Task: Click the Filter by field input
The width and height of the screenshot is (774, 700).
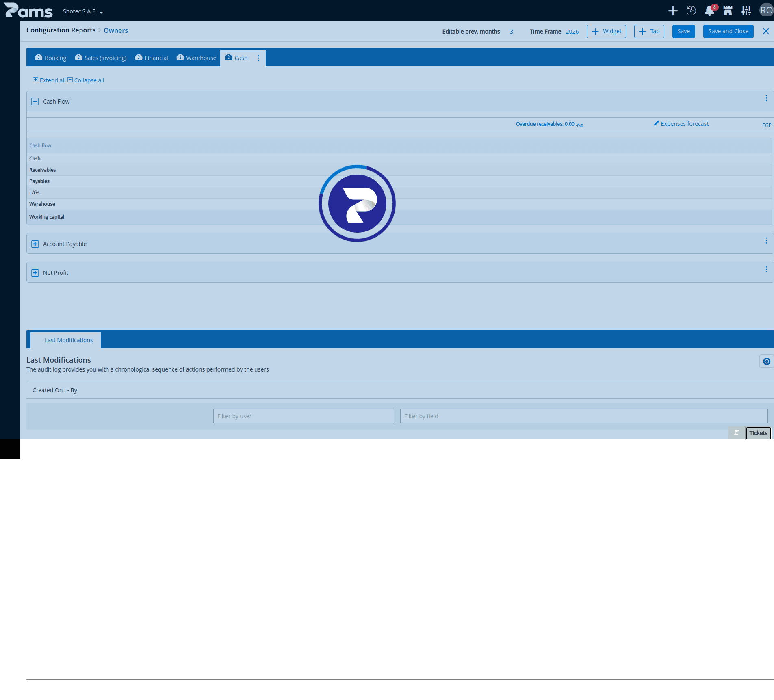Action: coord(584,416)
